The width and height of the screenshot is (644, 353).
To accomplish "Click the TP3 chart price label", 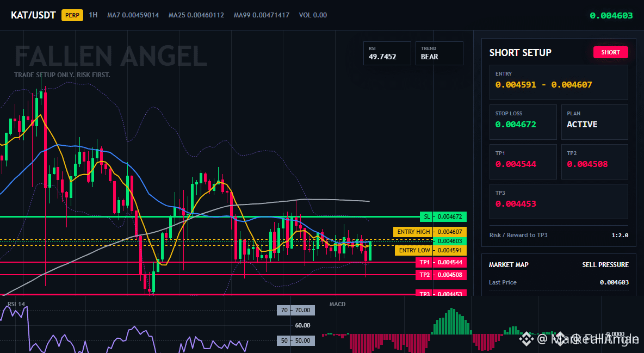I will [441, 293].
